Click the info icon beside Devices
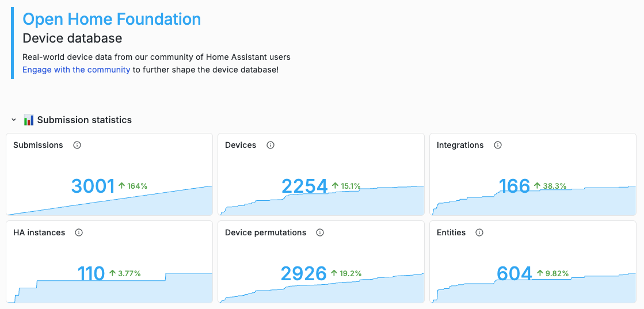644x309 pixels. (x=270, y=145)
